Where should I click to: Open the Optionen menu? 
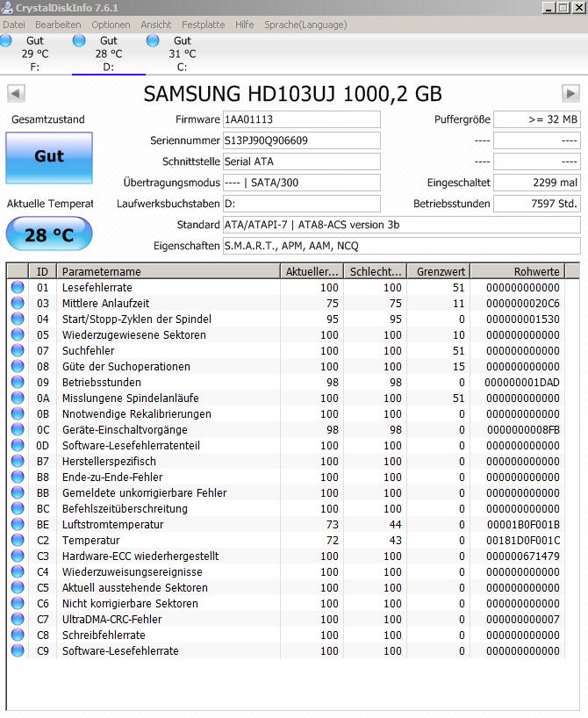(111, 25)
